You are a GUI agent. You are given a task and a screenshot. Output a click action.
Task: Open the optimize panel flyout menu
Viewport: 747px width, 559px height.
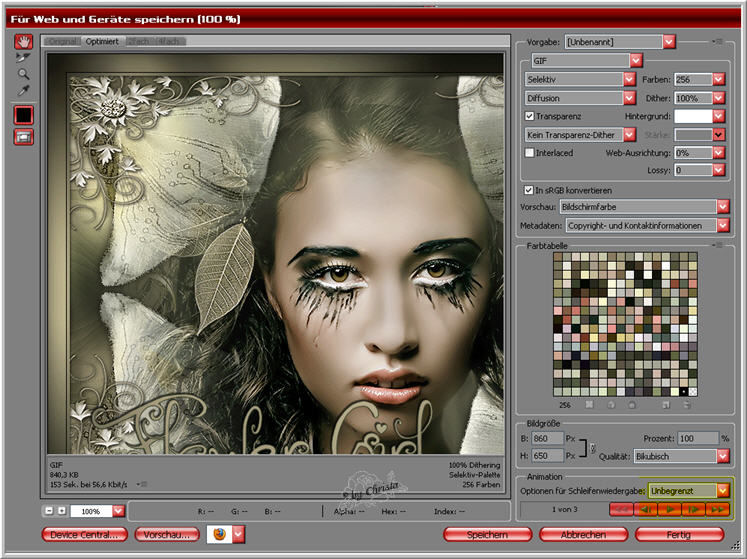(x=718, y=42)
